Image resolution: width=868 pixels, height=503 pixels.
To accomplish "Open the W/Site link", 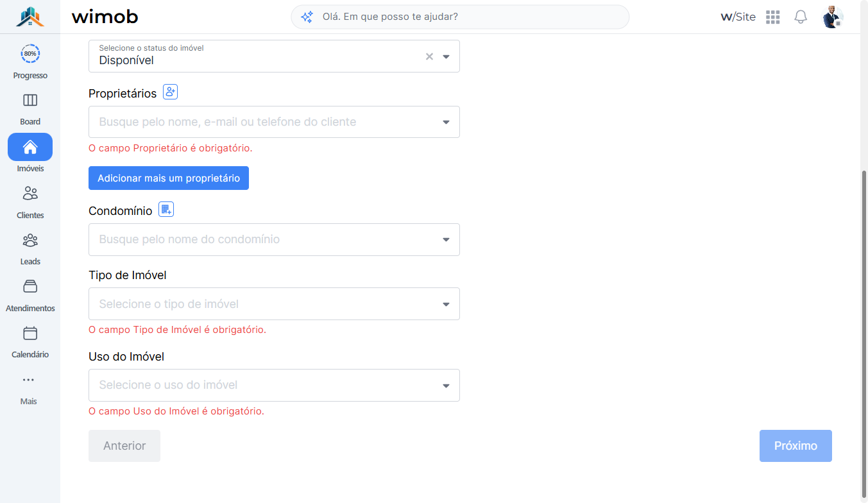I will [x=738, y=17].
